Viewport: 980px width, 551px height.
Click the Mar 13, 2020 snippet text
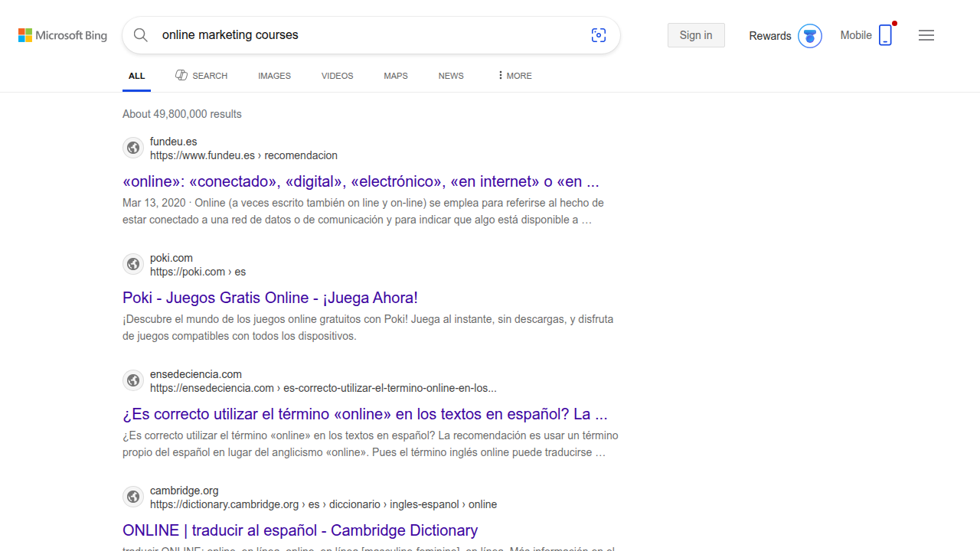point(364,211)
